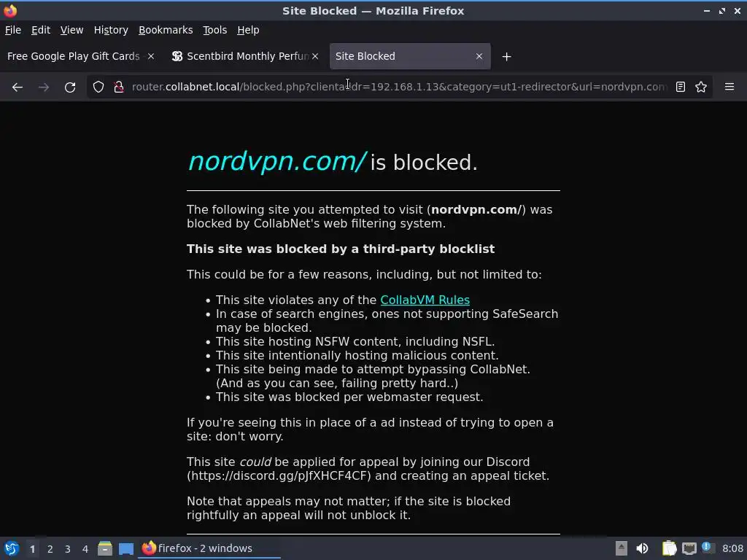This screenshot has width=747, height=560.
Task: Click the Firefox logo in title bar
Action: click(x=10, y=10)
